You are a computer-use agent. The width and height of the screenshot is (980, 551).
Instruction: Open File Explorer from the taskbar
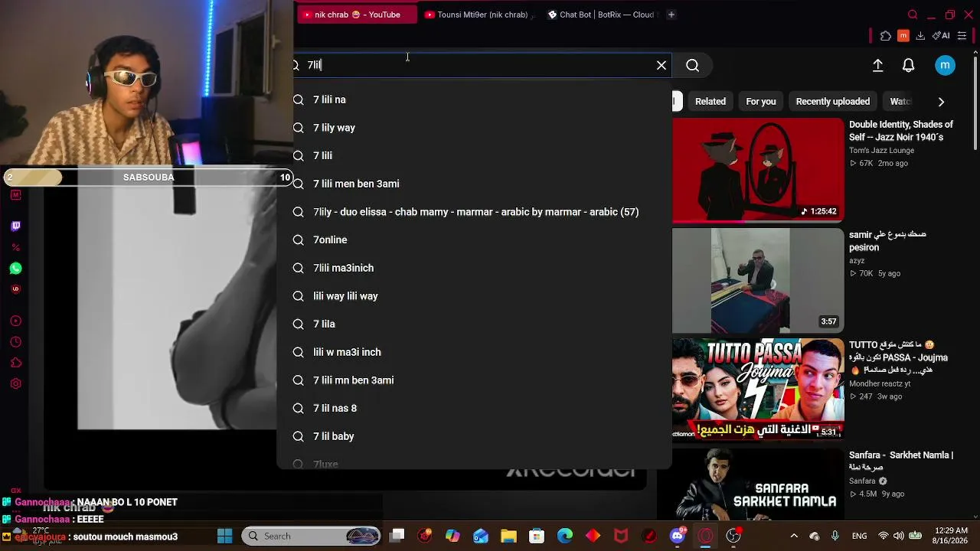point(508,536)
